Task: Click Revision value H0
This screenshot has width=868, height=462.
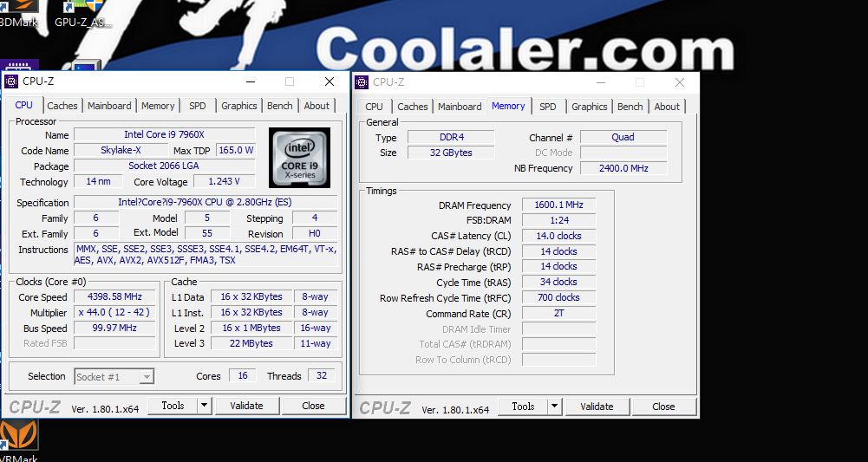Action: [x=315, y=233]
